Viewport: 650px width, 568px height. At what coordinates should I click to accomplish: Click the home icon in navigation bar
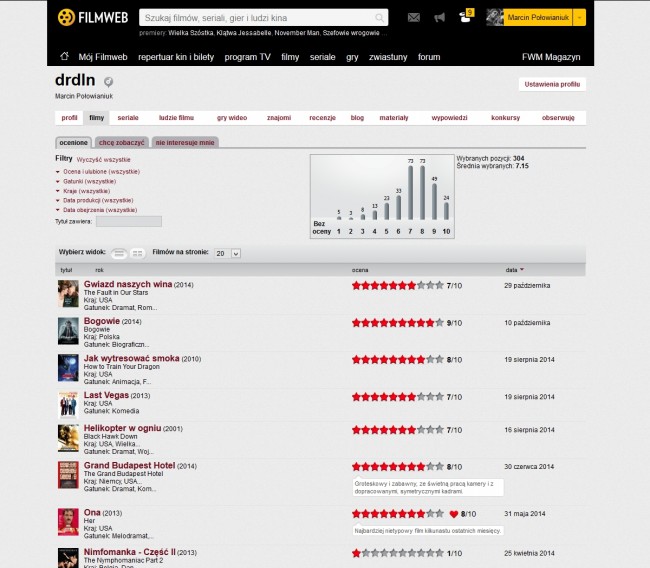coord(64,56)
